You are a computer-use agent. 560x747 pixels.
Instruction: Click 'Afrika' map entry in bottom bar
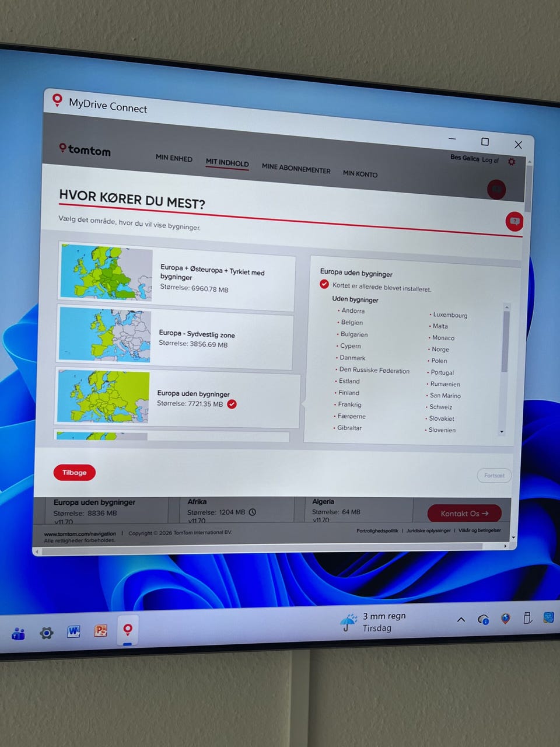coord(197,501)
